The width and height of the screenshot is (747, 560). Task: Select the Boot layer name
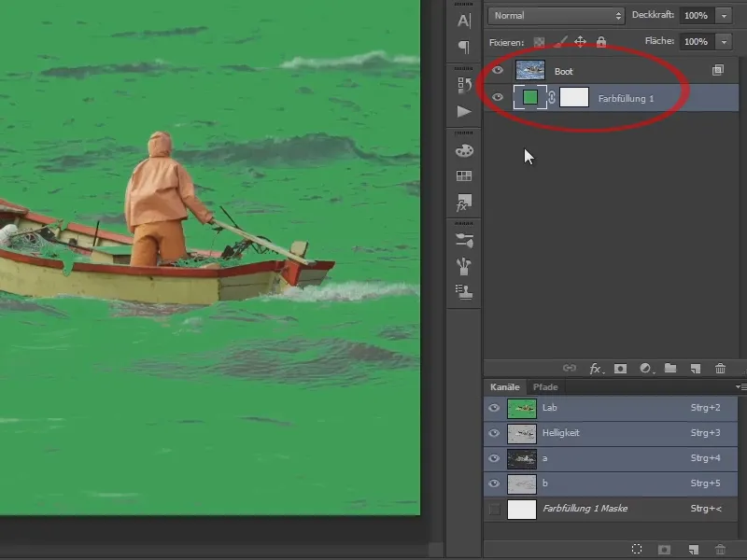click(x=564, y=72)
